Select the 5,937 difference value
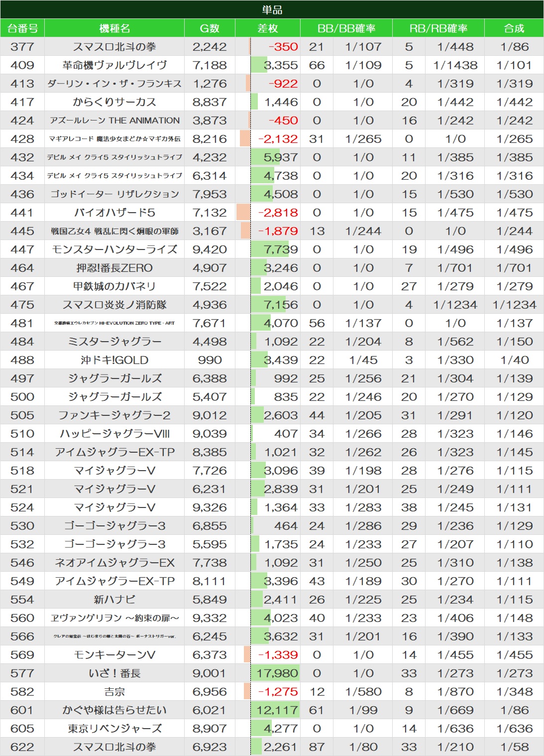 [x=281, y=157]
